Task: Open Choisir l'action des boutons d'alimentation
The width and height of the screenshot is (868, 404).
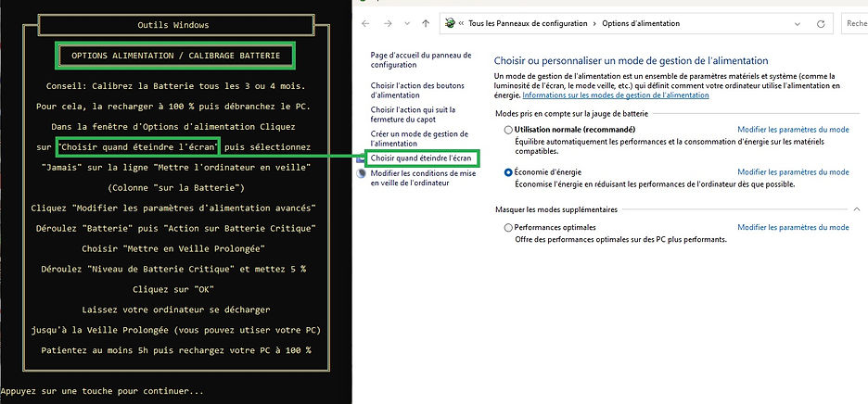Action: [417, 90]
